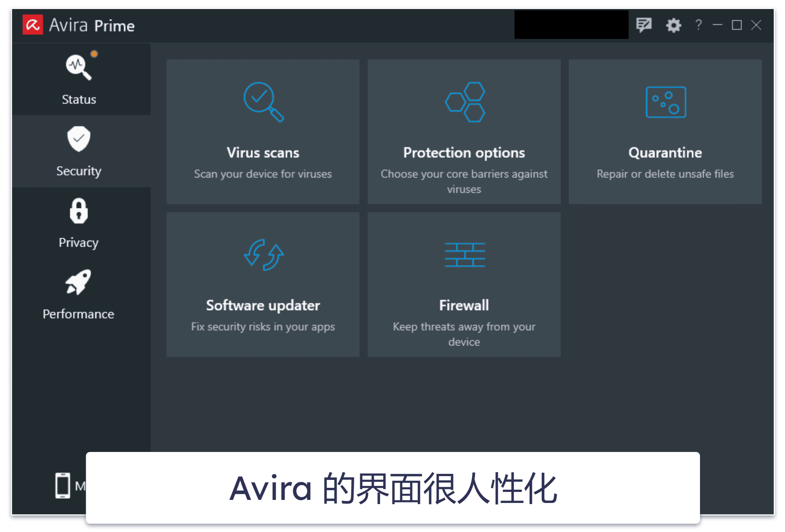
Task: Click 'Scan your device for viruses' text
Action: pos(263,174)
